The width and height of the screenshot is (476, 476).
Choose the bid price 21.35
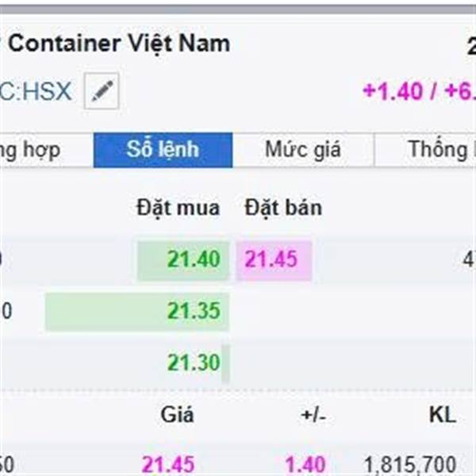click(x=194, y=311)
